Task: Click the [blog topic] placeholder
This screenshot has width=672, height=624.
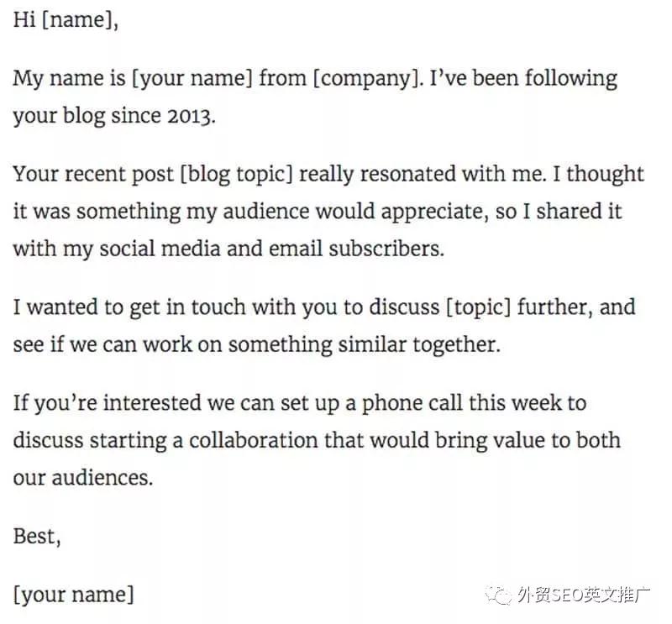Action: coord(237,175)
